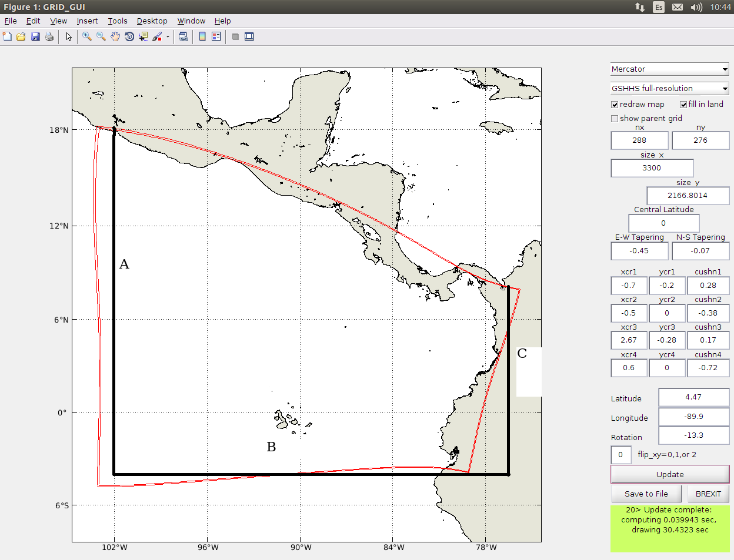Select the Zoom In tool
734x560 pixels.
(x=87, y=37)
